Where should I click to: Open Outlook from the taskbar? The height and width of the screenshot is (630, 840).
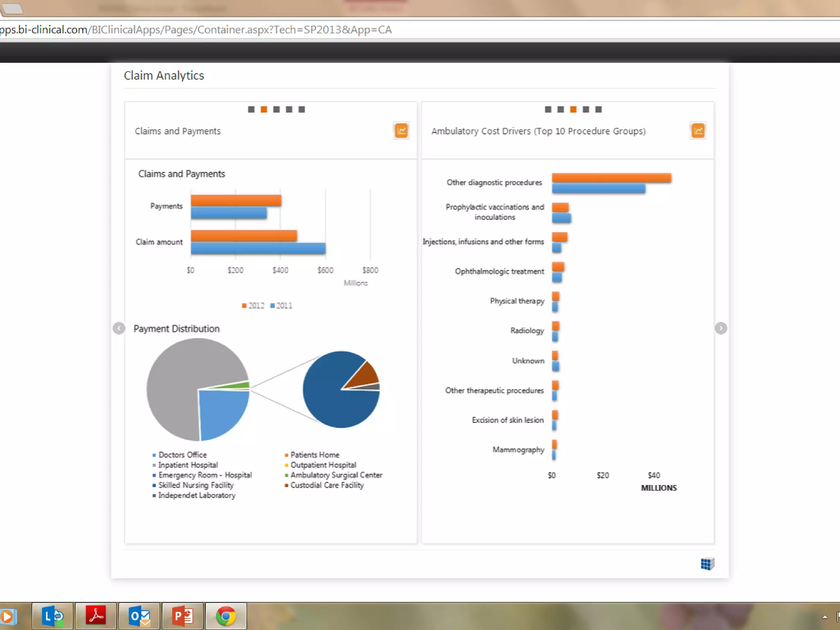[139, 616]
